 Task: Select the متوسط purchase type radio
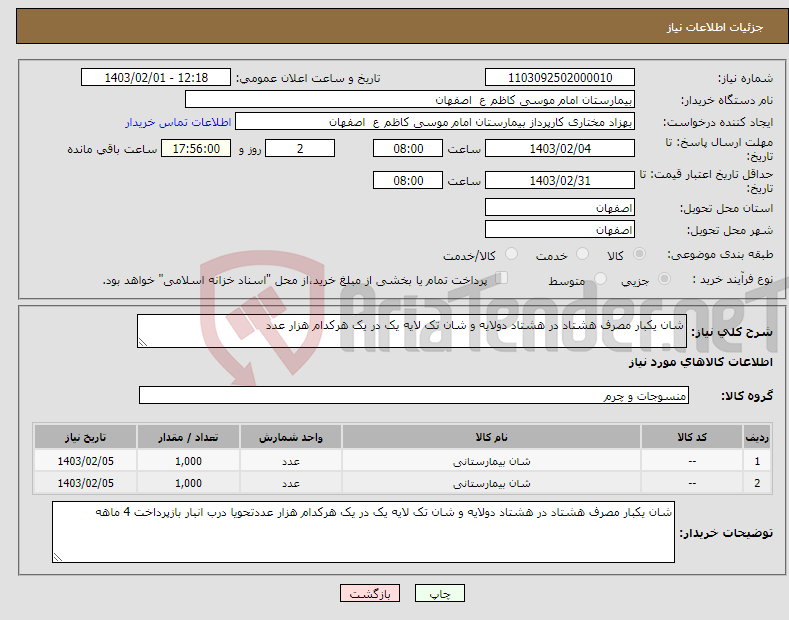(600, 278)
